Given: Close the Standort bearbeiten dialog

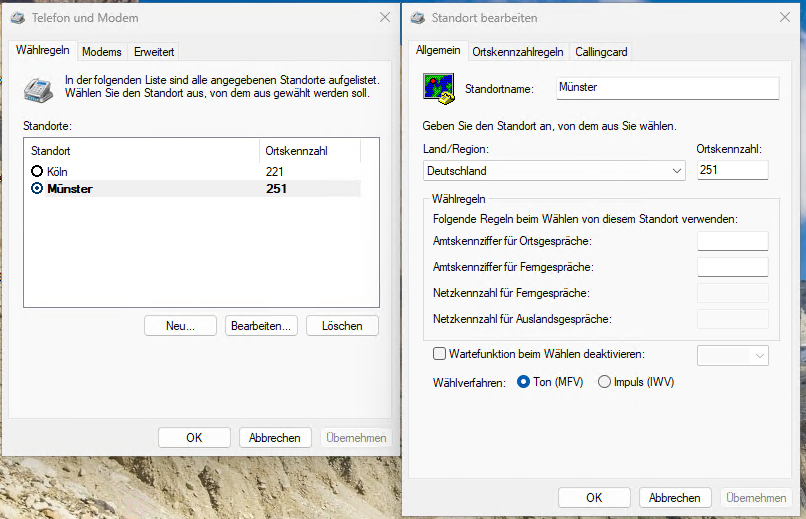Looking at the screenshot, I should click(785, 18).
